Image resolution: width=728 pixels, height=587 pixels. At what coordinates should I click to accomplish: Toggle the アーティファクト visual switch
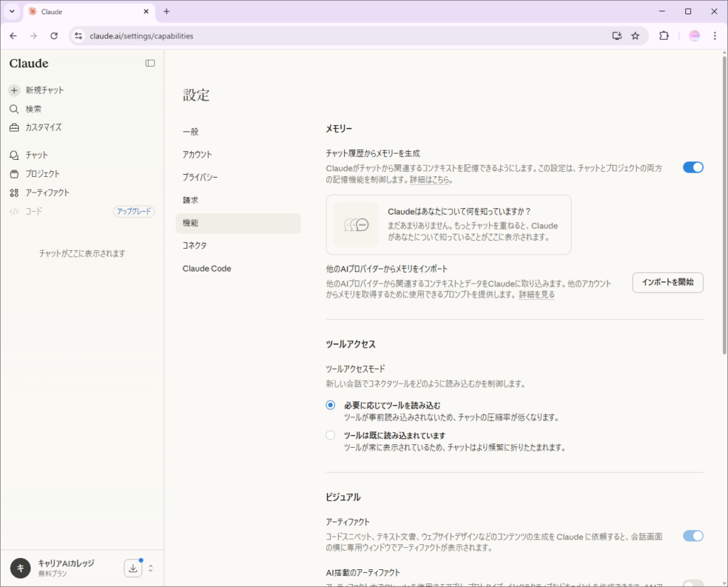point(692,536)
